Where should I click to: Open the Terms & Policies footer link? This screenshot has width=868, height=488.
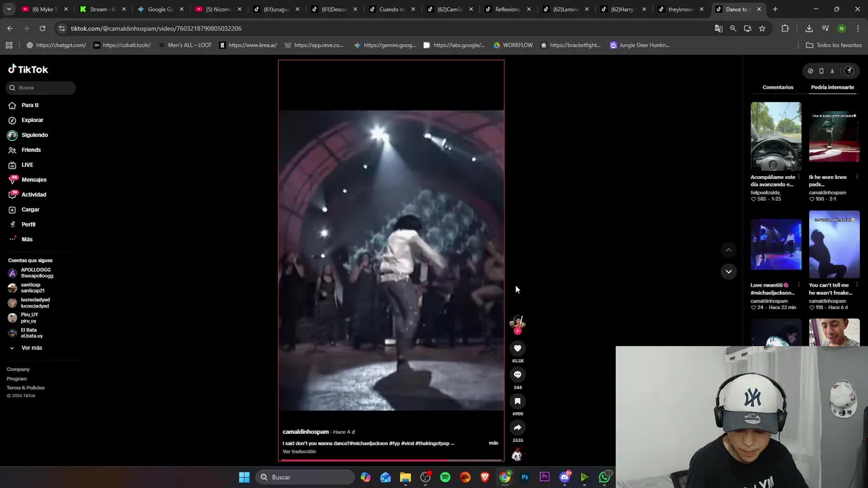click(x=26, y=388)
